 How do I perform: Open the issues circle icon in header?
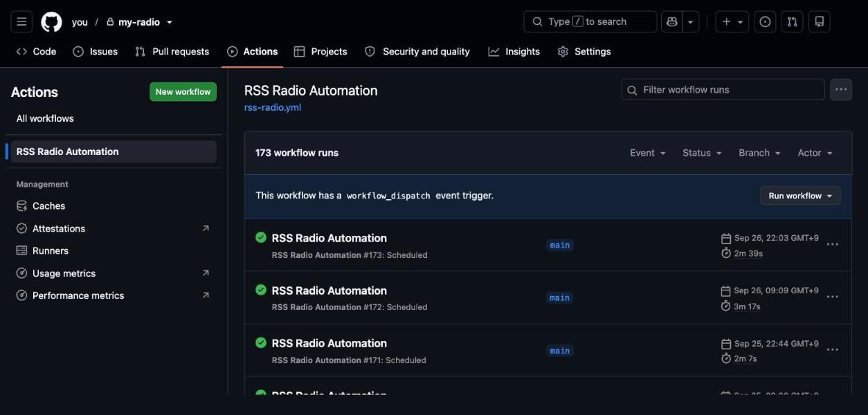pyautogui.click(x=765, y=22)
